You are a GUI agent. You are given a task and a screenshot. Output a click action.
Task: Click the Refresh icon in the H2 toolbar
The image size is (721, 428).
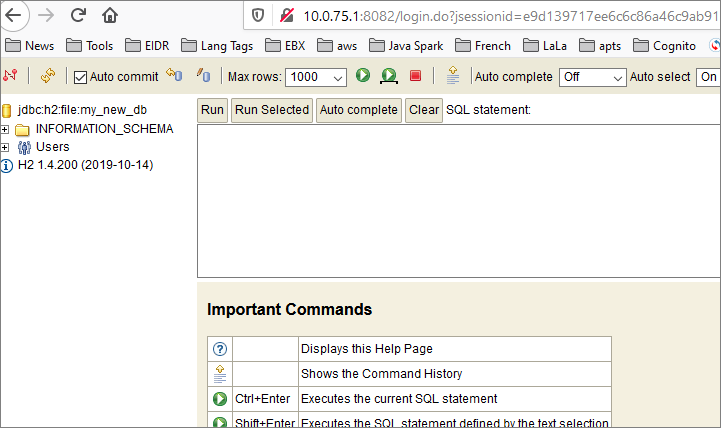click(47, 77)
